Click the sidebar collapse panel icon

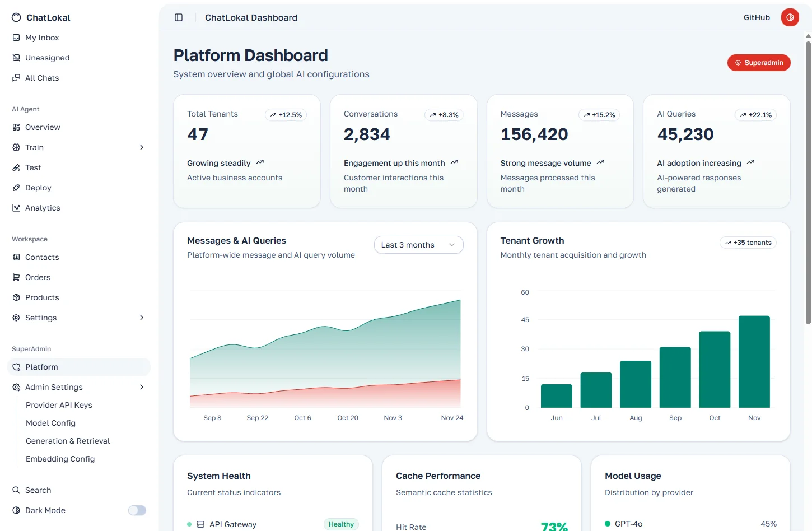(179, 17)
